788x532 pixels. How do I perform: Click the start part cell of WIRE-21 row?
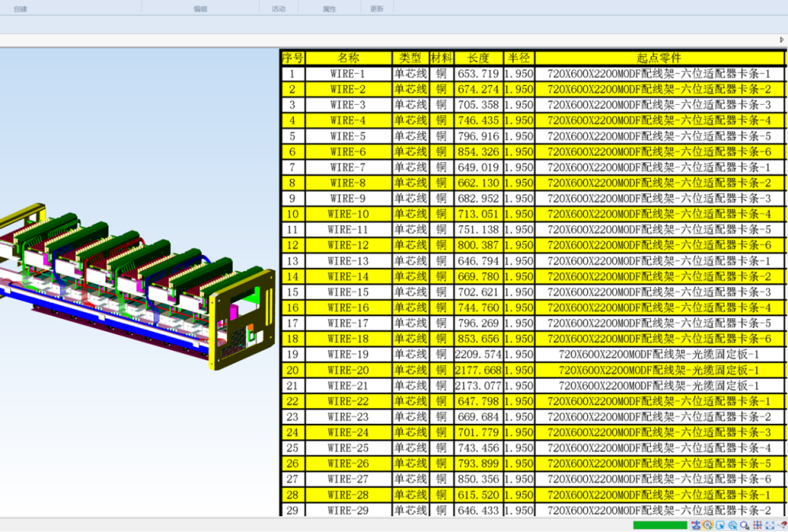pos(659,385)
